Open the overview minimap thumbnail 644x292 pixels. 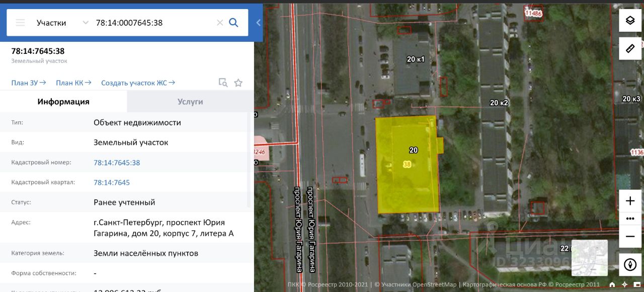pos(590,258)
